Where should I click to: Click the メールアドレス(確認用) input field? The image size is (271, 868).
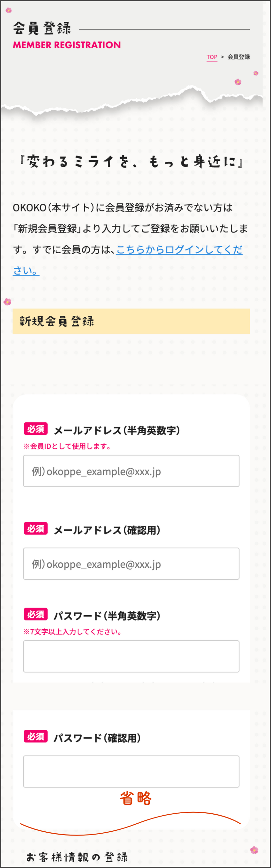click(x=131, y=563)
